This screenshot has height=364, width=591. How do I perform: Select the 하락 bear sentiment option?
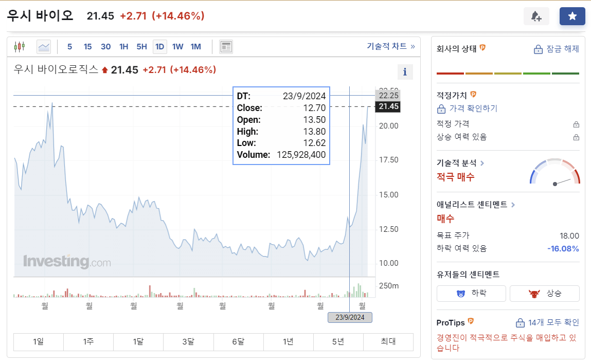coord(471,293)
